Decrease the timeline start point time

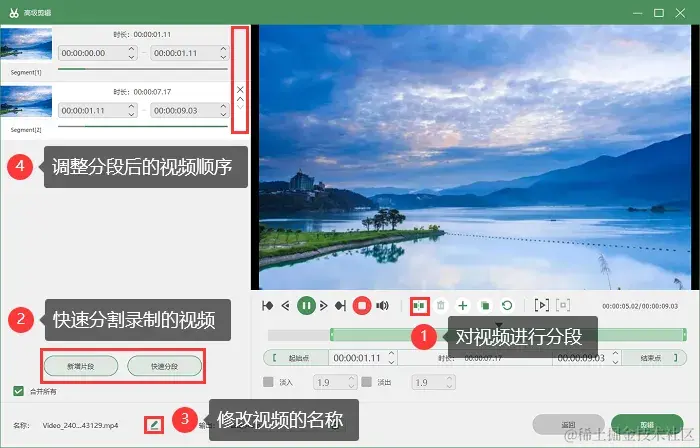392,362
